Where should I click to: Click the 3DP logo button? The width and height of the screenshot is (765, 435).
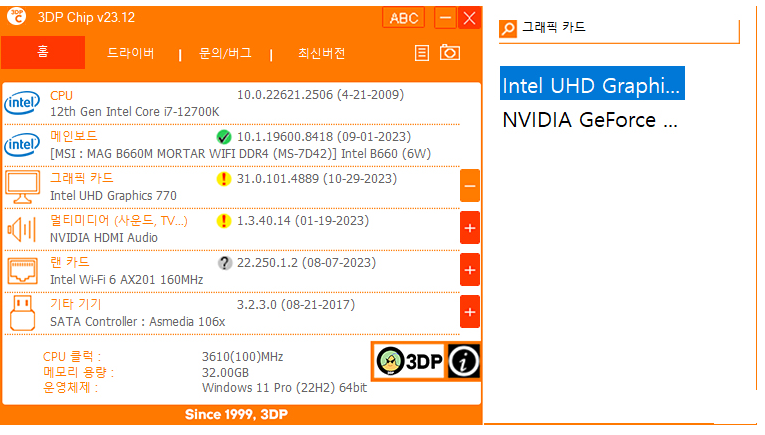click(x=409, y=361)
